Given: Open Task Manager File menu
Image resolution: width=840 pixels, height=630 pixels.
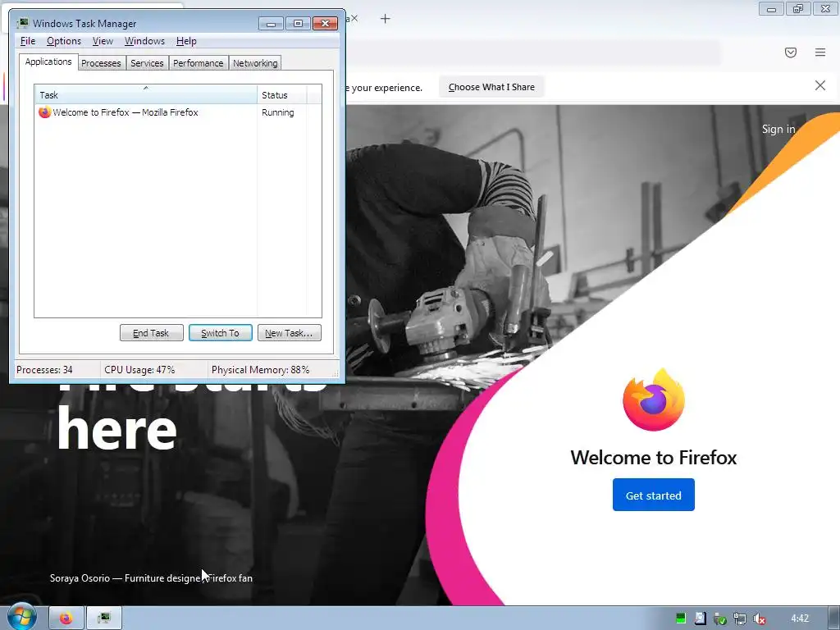Looking at the screenshot, I should coord(28,41).
